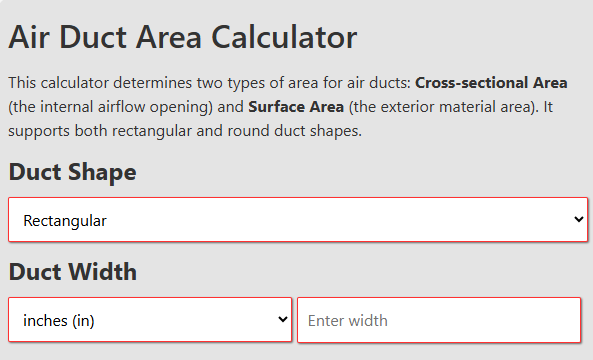Screen dimensions: 593x360
Task: Click the line 'supports both rectangular and round duct shapes'
Action: pyautogui.click(x=185, y=131)
